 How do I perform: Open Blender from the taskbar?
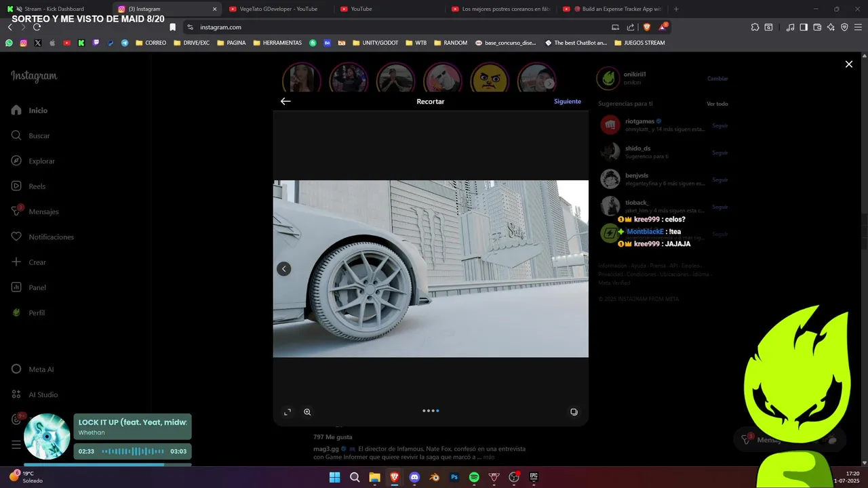(434, 477)
